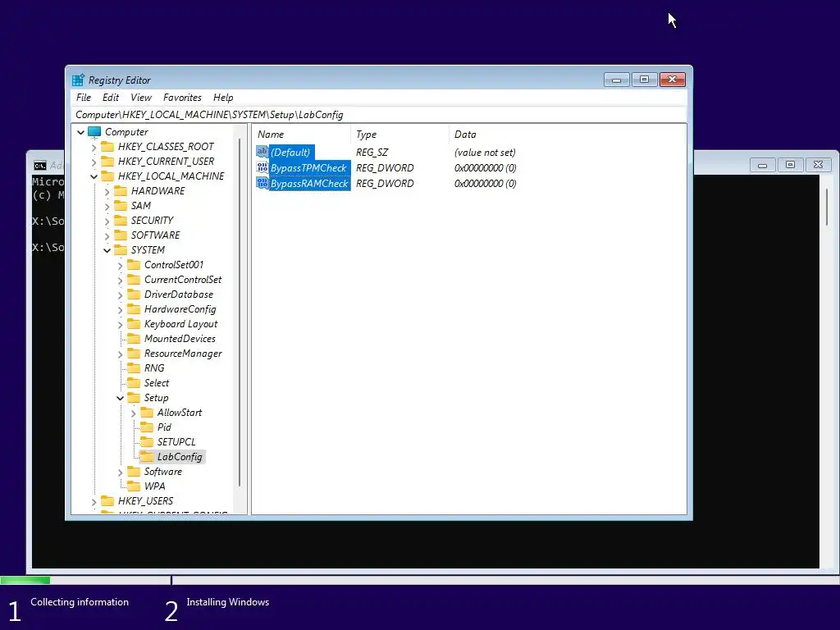Open the Edit menu
The width and height of the screenshot is (840, 630).
pos(111,98)
